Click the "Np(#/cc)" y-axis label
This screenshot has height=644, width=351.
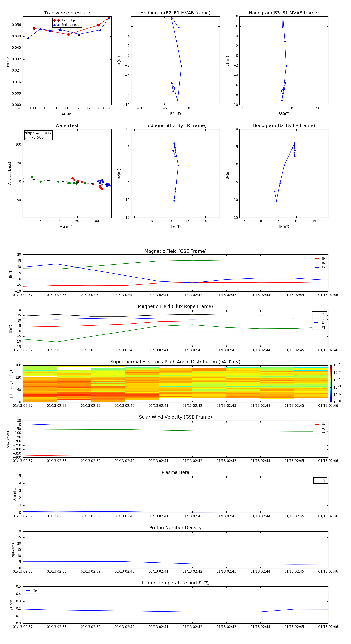tap(13, 550)
